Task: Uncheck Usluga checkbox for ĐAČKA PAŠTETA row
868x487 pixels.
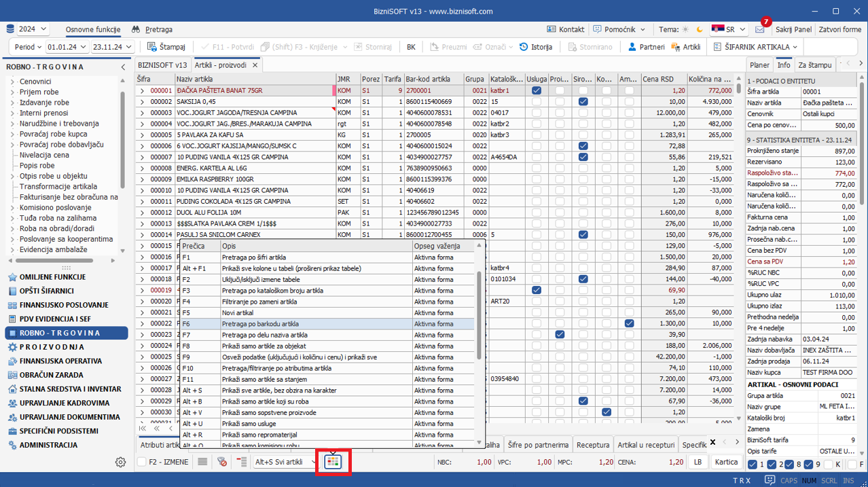Action: [x=537, y=90]
